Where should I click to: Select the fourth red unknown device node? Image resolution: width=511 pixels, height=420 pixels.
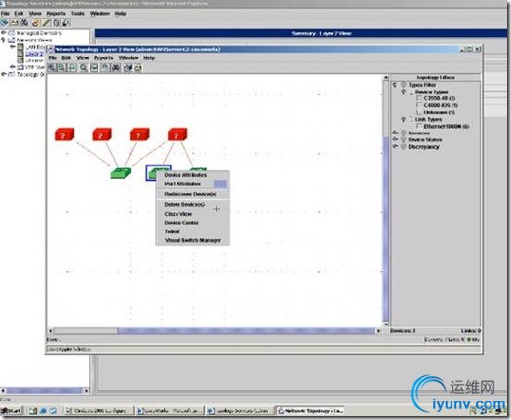point(177,134)
